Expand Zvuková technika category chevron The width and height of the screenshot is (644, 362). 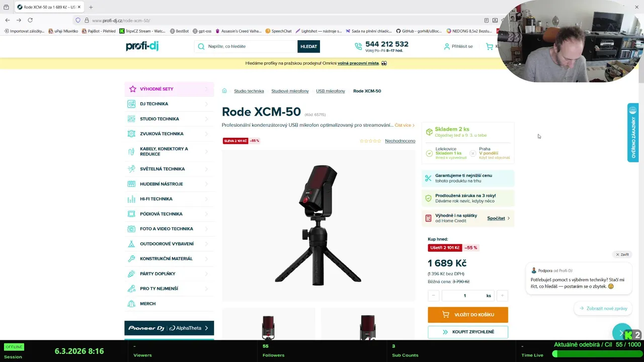coord(206,134)
